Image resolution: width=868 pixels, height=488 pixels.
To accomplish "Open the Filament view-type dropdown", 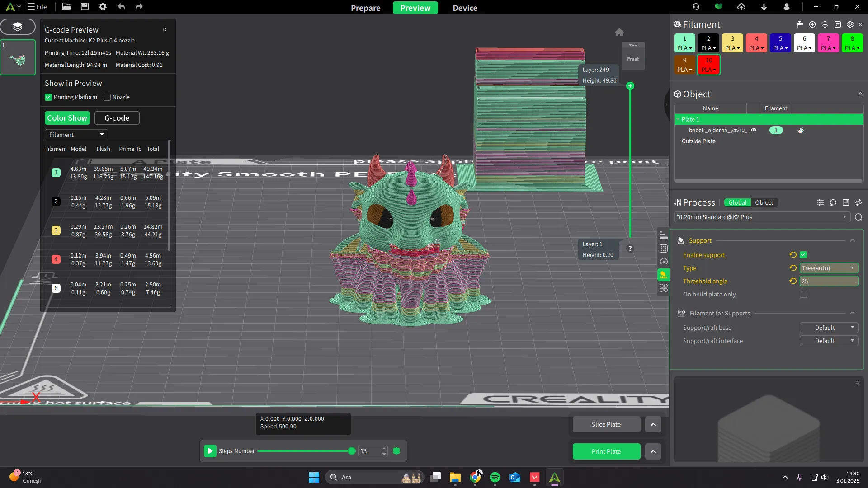I will [76, 135].
